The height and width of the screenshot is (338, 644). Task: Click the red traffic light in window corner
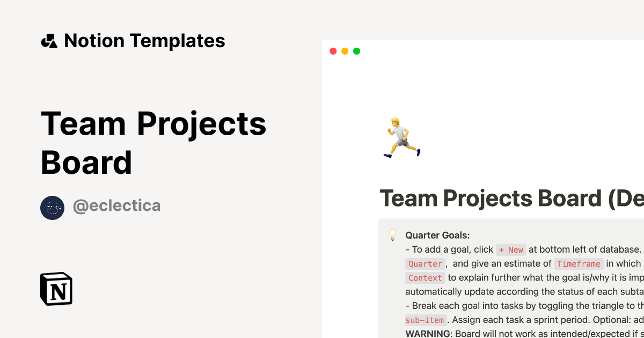[x=333, y=51]
